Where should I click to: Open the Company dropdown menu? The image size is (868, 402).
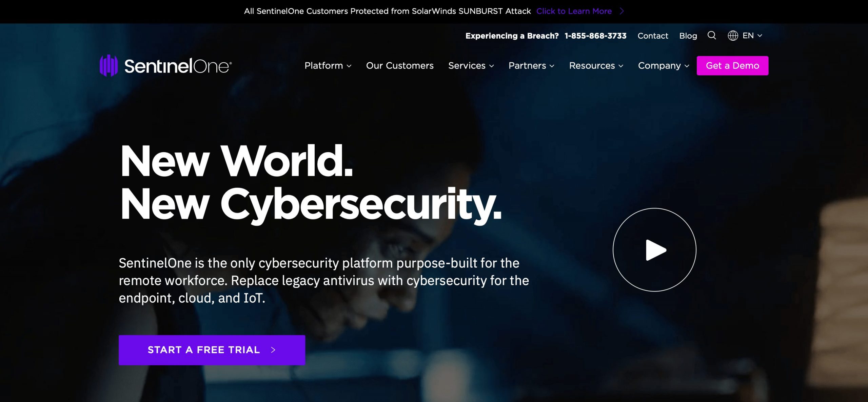click(663, 65)
